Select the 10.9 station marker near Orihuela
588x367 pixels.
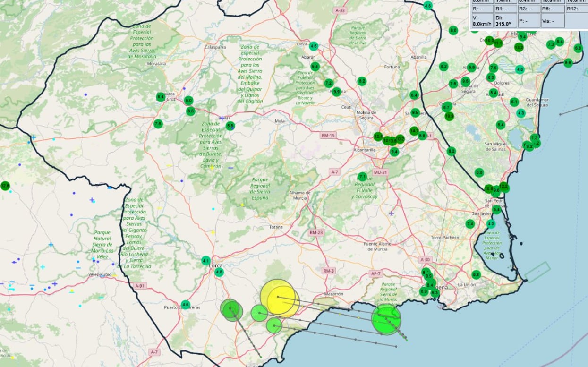pyautogui.click(x=449, y=116)
